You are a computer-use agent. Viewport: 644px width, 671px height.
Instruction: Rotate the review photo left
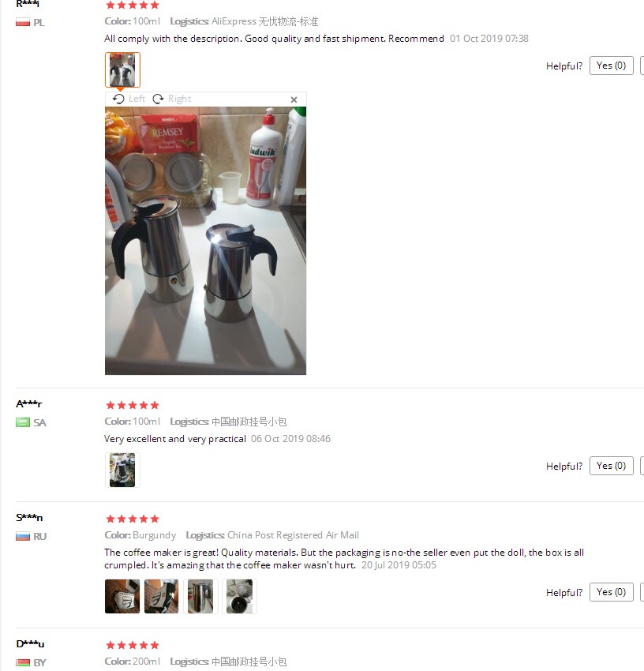pos(129,99)
